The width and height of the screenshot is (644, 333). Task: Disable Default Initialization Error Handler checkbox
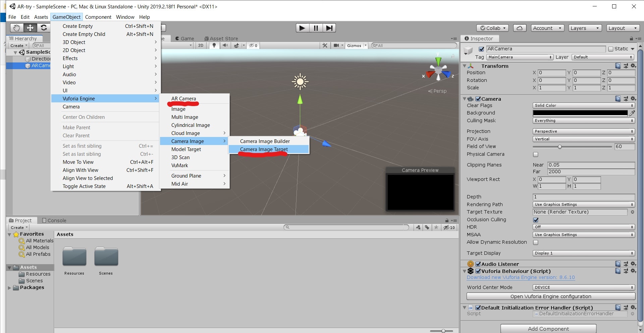click(478, 307)
